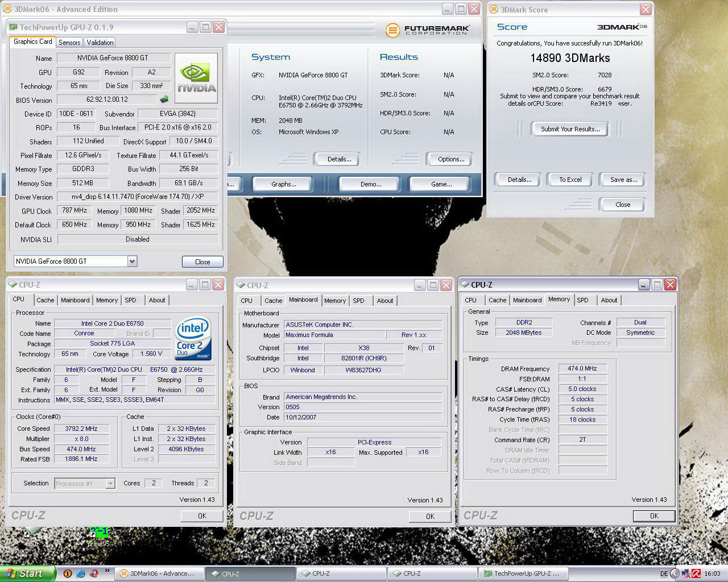This screenshot has width=728, height=582.
Task: Click the BIOS save icon in GPU-Z
Action: pyautogui.click(x=165, y=99)
